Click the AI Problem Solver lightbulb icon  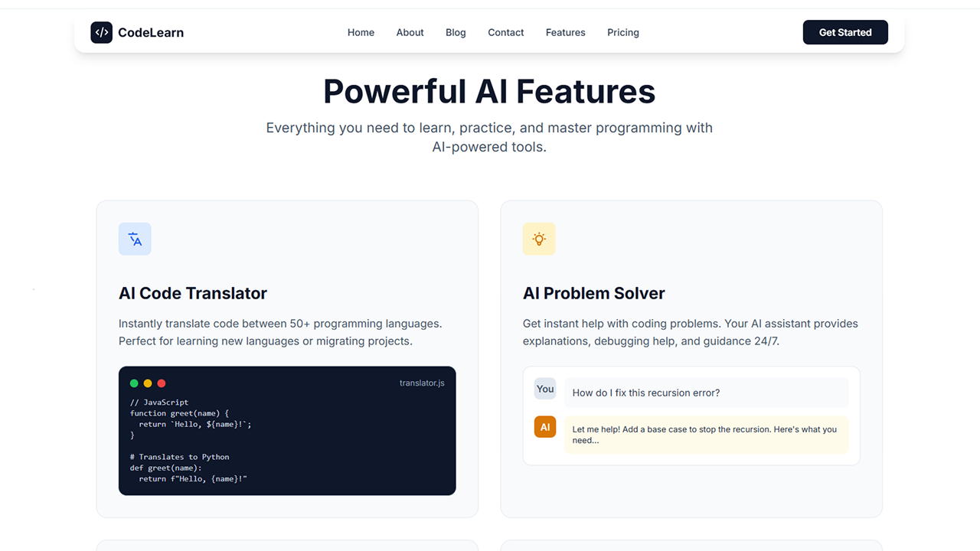tap(539, 239)
